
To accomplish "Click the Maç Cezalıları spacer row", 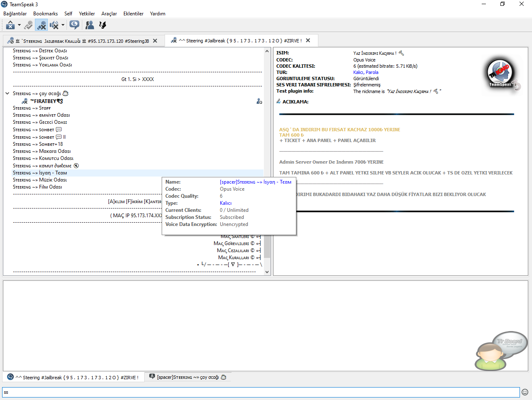I will [x=239, y=250].
